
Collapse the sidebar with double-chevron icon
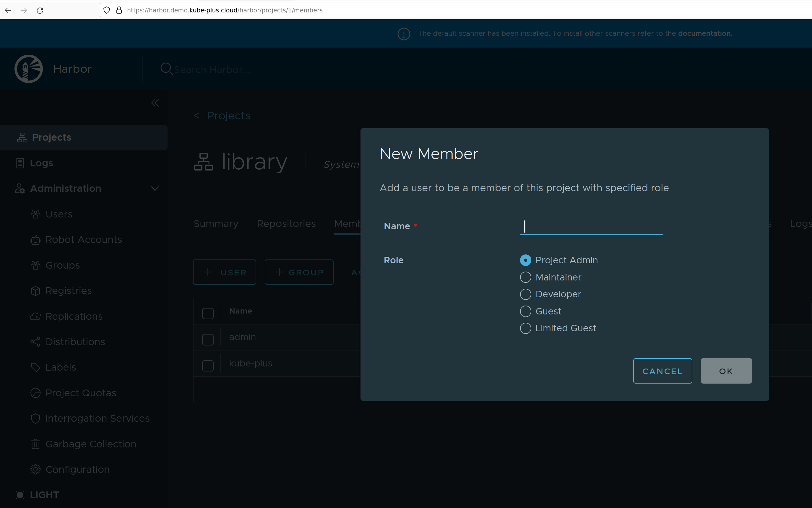pos(155,103)
